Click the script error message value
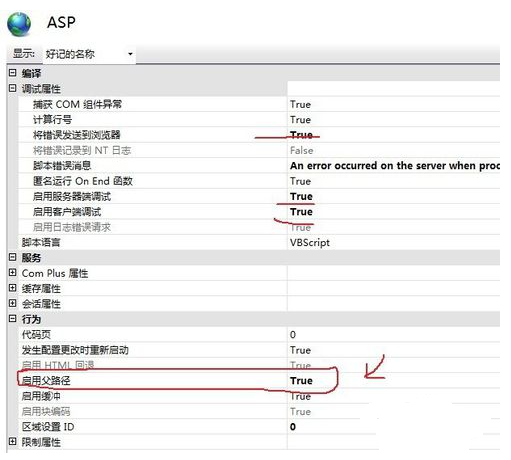The height and width of the screenshot is (460, 511). click(393, 166)
